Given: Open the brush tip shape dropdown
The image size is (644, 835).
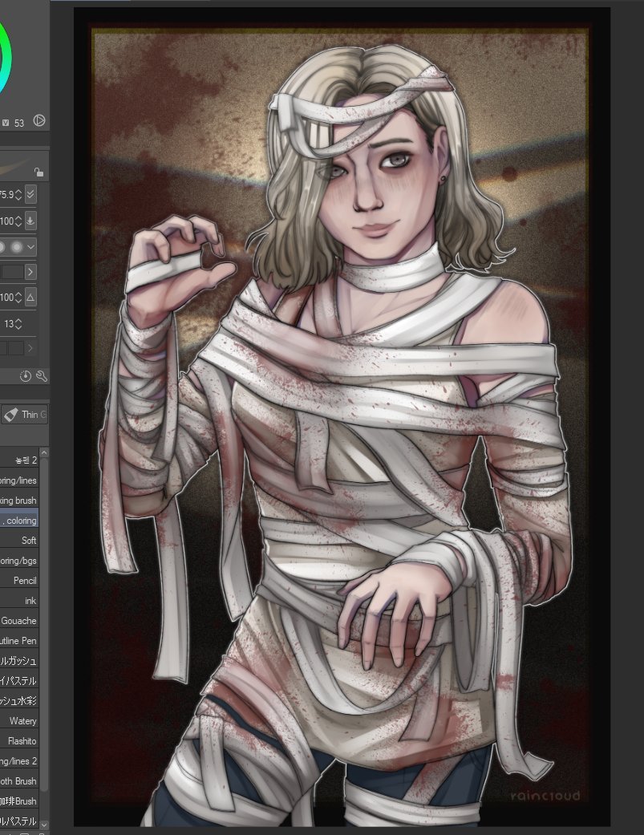Looking at the screenshot, I should pos(30,247).
